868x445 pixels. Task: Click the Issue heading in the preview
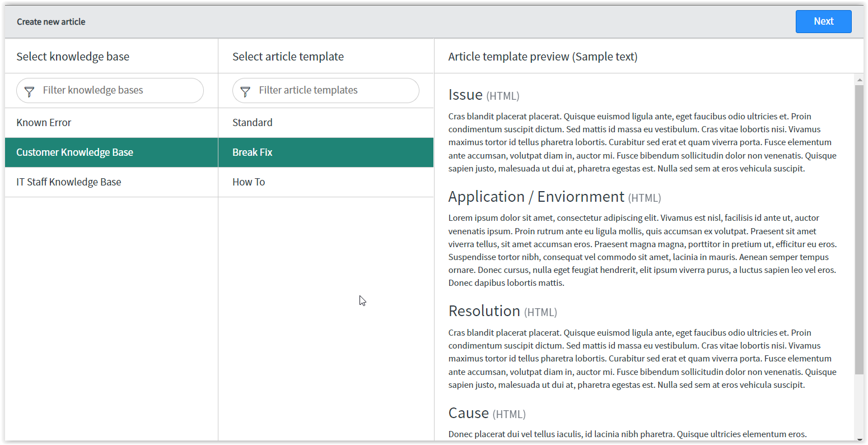[x=465, y=95]
